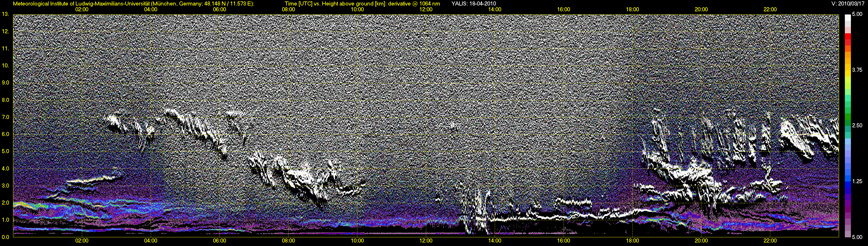Screen dimensions: 868x246
Task: Click the 16:00 label on the bottom time axis
Action: (564, 241)
